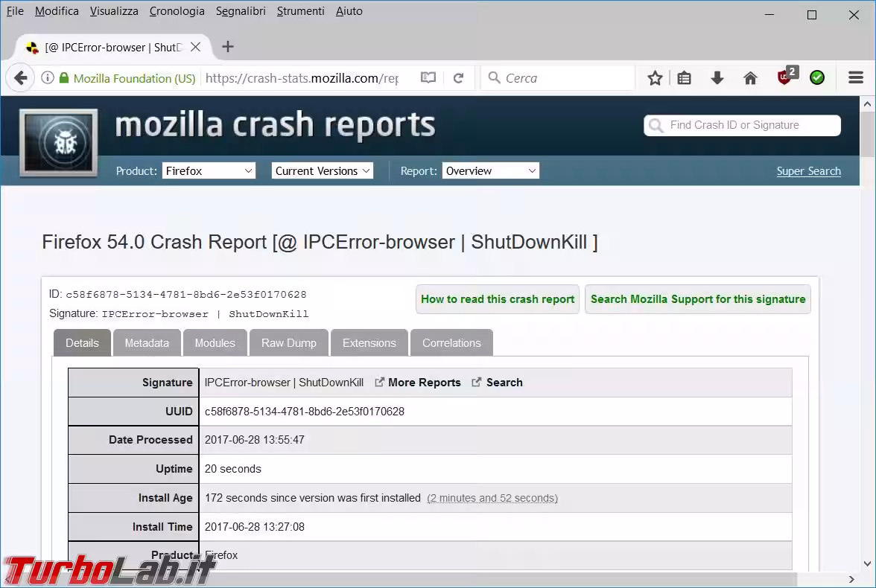Viewport: 876px width, 588px height.
Task: Open Super Search
Action: click(x=808, y=170)
